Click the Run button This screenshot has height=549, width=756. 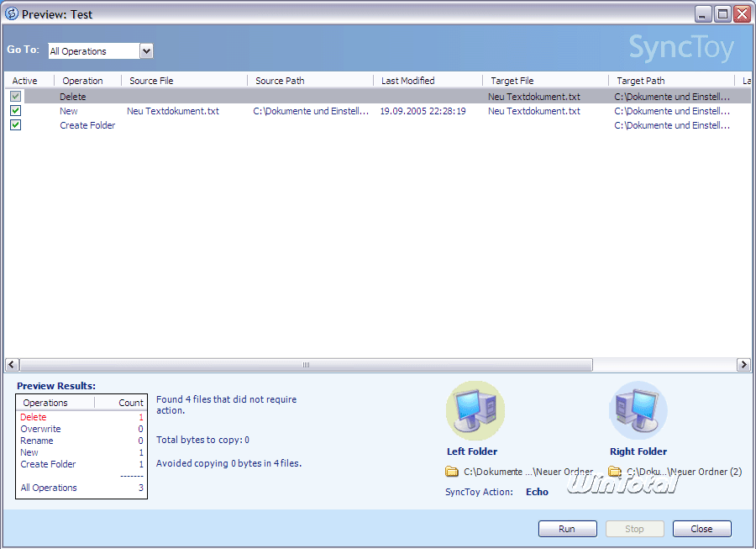tap(568, 529)
